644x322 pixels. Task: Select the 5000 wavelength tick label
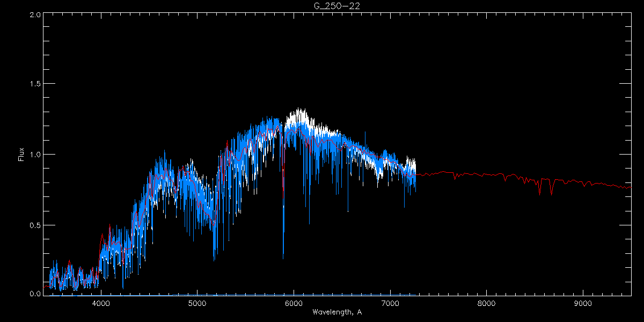click(197, 303)
